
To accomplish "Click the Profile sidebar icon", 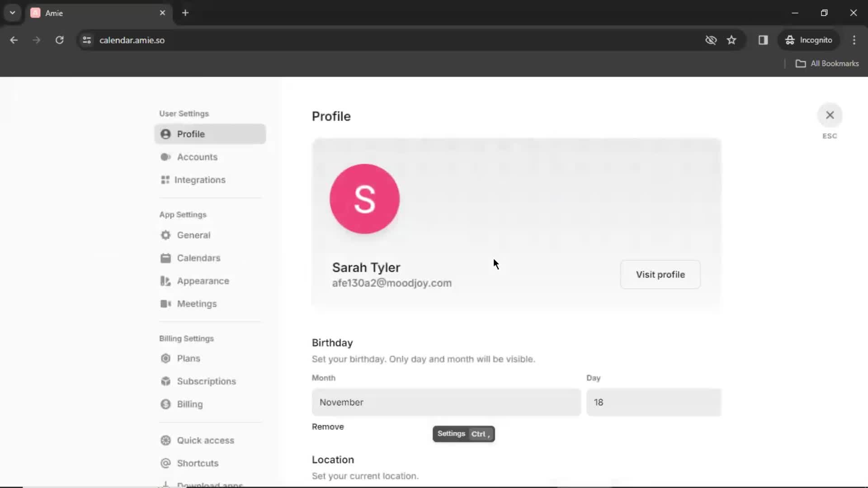I will (x=166, y=133).
